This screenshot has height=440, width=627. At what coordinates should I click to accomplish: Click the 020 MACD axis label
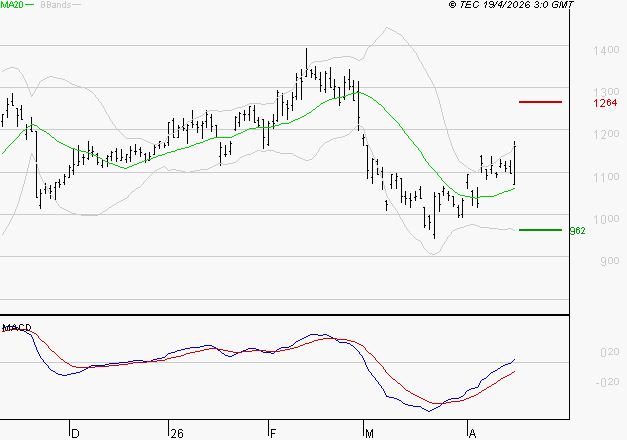click(x=610, y=352)
